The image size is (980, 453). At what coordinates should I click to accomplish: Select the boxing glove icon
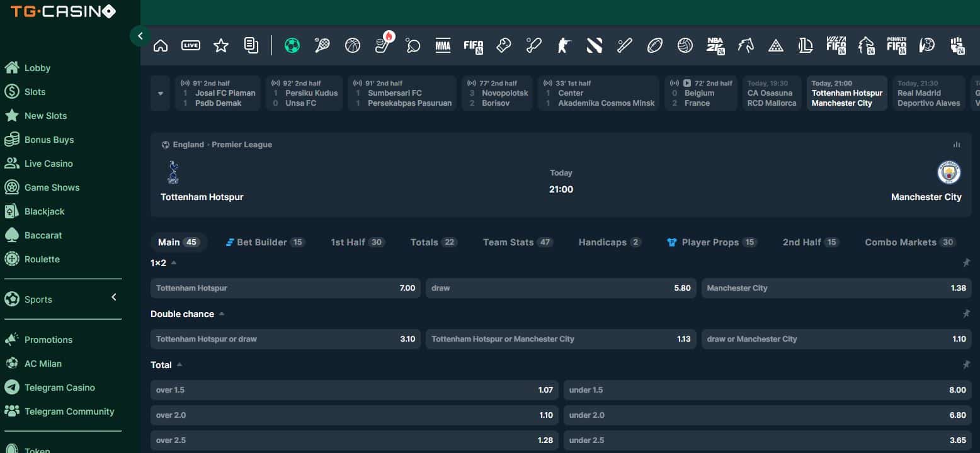(503, 45)
